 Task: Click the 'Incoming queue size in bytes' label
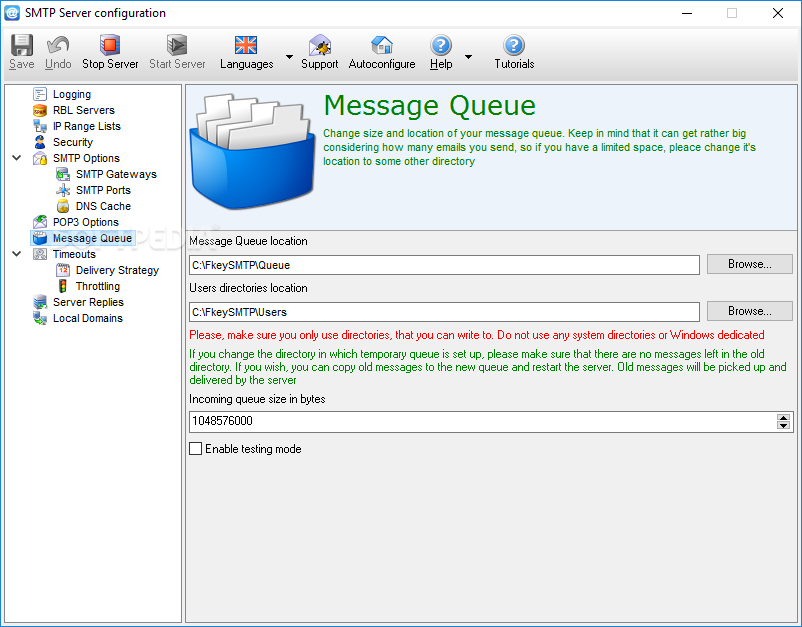point(257,399)
